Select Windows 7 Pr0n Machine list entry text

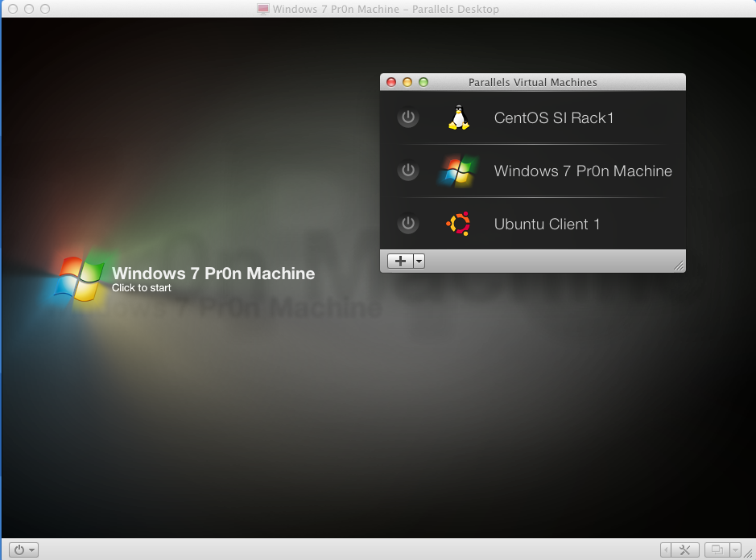point(583,171)
